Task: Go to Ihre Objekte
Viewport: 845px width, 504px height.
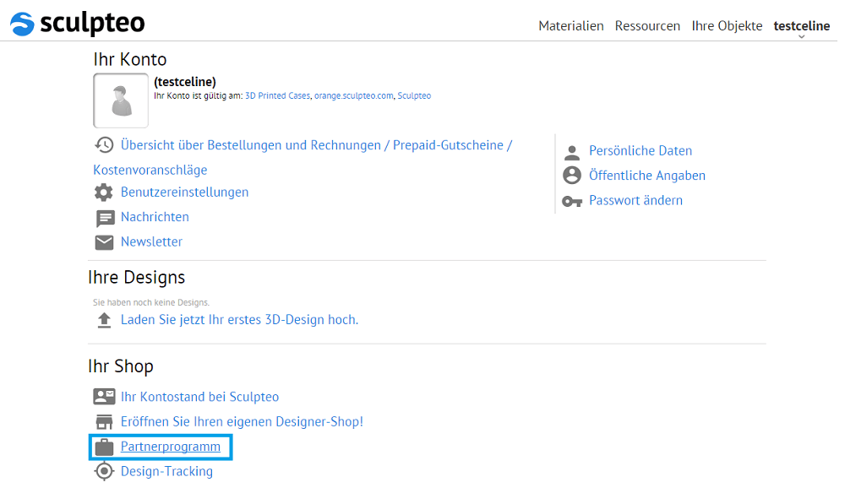Action: [x=727, y=26]
